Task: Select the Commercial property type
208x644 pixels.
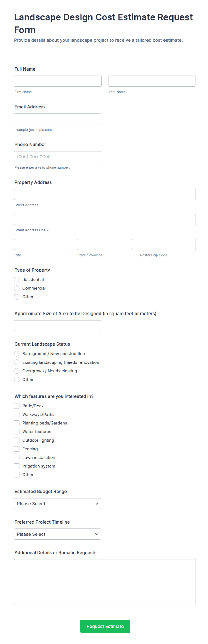Action: pyautogui.click(x=17, y=288)
